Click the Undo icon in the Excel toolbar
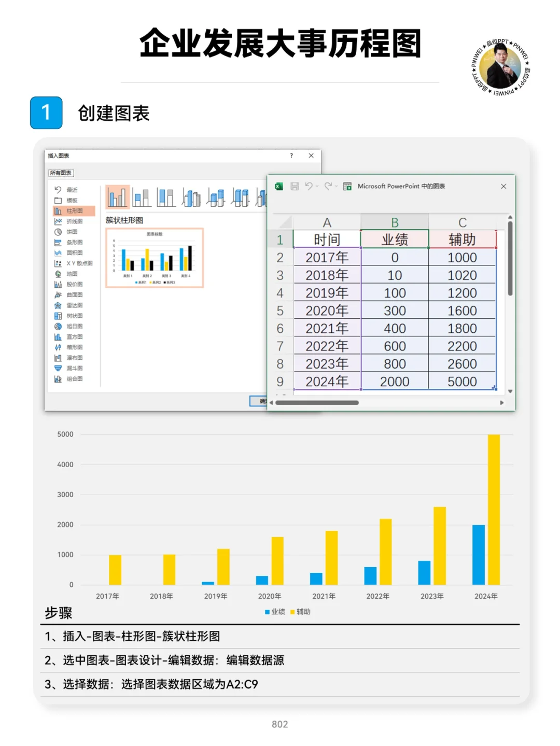560x746 pixels. (x=310, y=186)
